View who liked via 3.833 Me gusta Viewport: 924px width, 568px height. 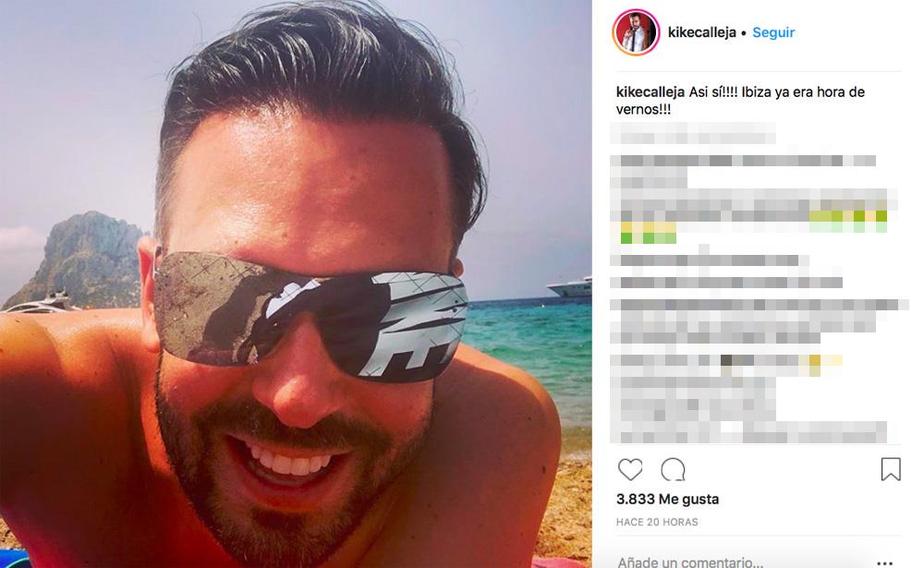click(667, 499)
